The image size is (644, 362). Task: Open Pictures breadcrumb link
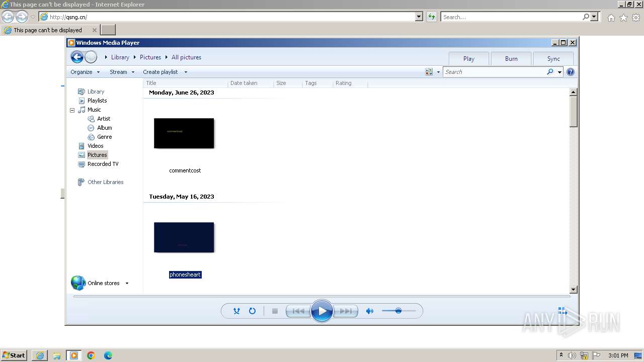(x=150, y=57)
